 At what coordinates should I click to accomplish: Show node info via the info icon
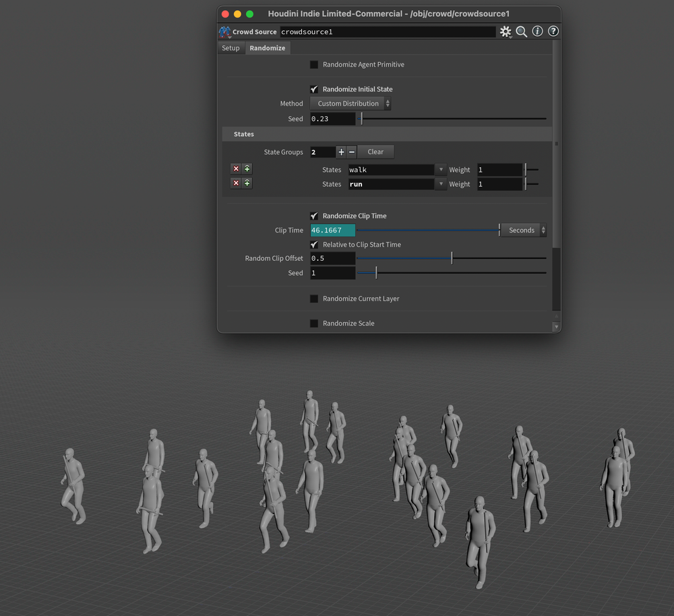[x=537, y=31]
